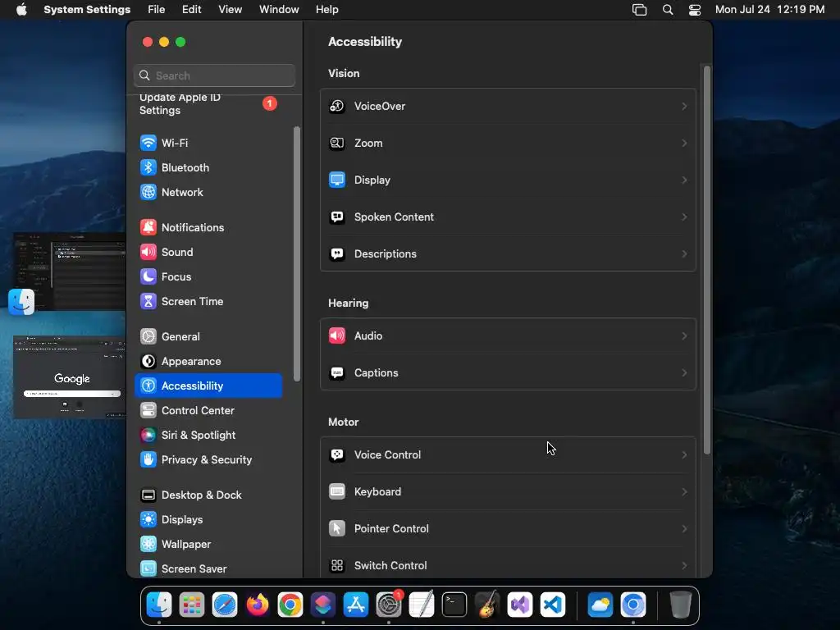The width and height of the screenshot is (840, 630).
Task: Click the main pane vertical scrollbar
Action: pos(706,260)
